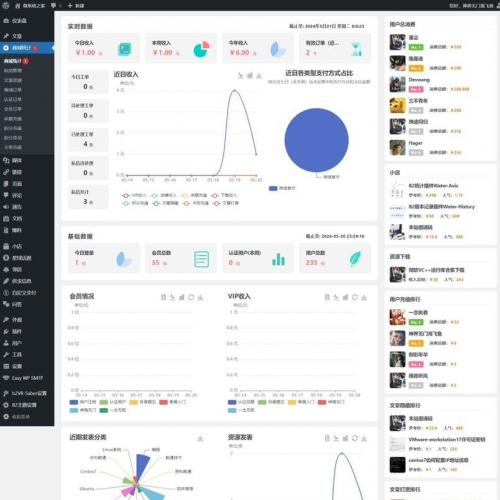
Task: Click the media library icon in sidebar
Action: [x=6, y=160]
